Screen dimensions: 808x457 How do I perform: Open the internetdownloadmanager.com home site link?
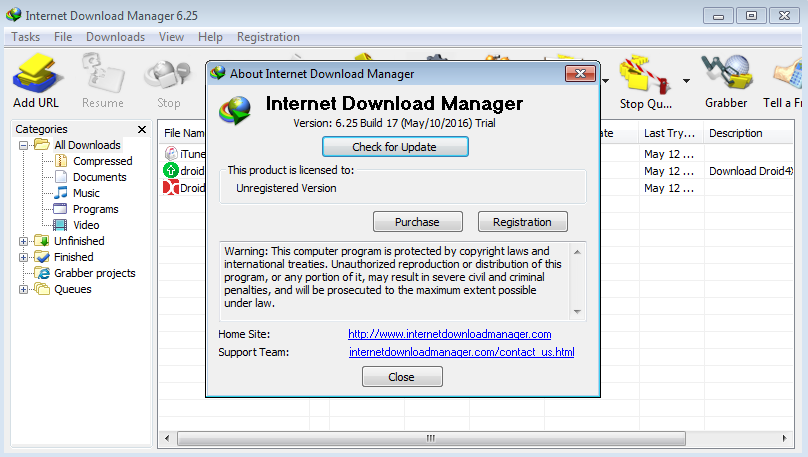click(x=449, y=334)
